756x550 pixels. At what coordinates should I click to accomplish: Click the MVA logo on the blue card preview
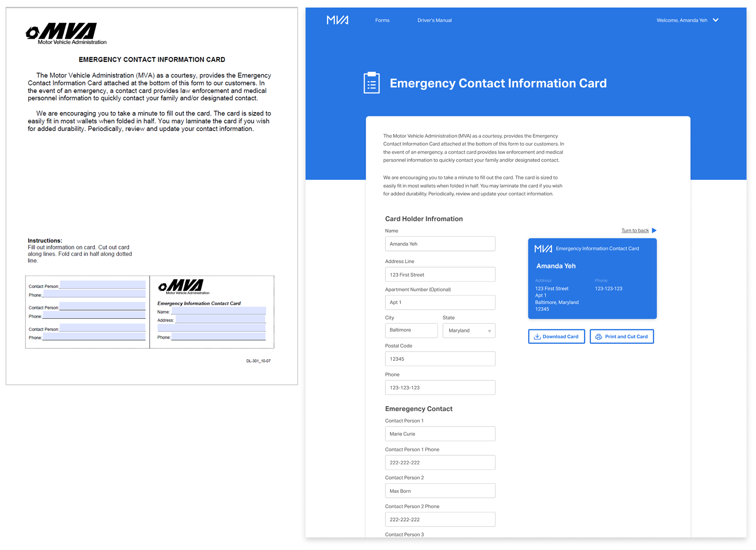543,249
